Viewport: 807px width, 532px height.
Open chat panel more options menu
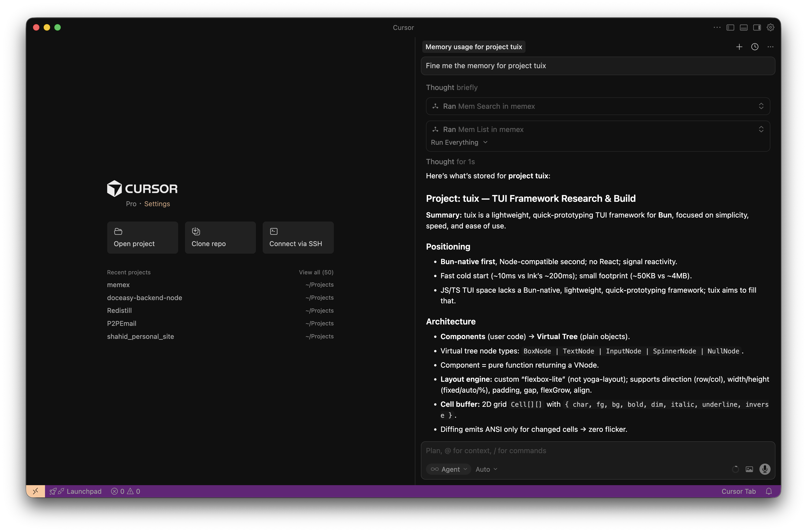770,47
